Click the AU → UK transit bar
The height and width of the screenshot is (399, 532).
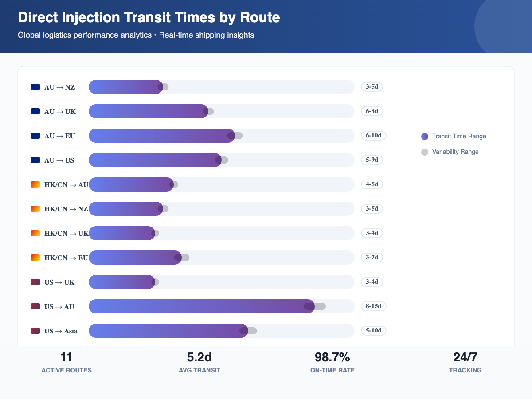tap(148, 111)
